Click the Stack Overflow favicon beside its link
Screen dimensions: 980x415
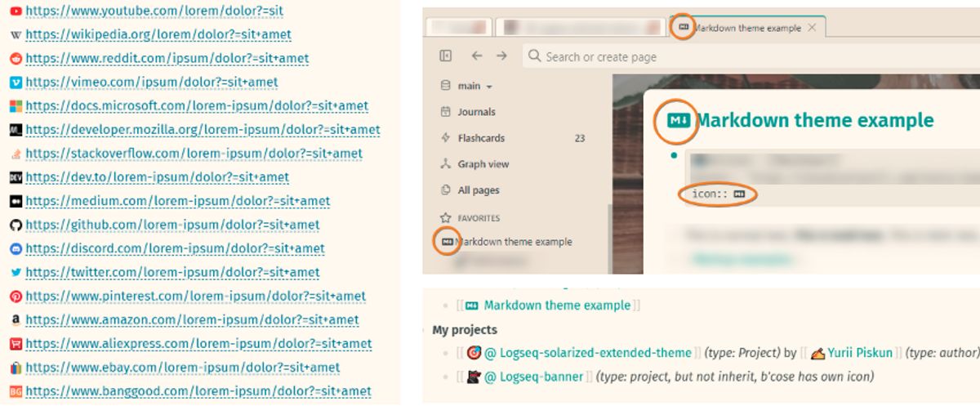coord(16,154)
